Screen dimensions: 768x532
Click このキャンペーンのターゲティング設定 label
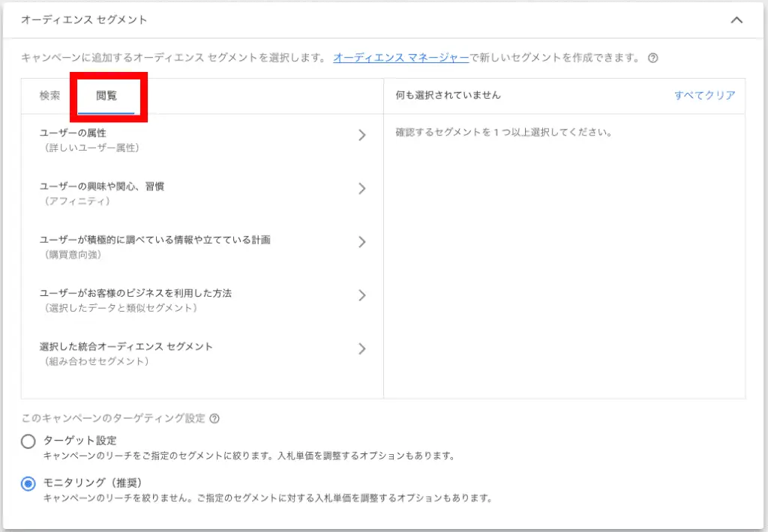click(x=113, y=418)
